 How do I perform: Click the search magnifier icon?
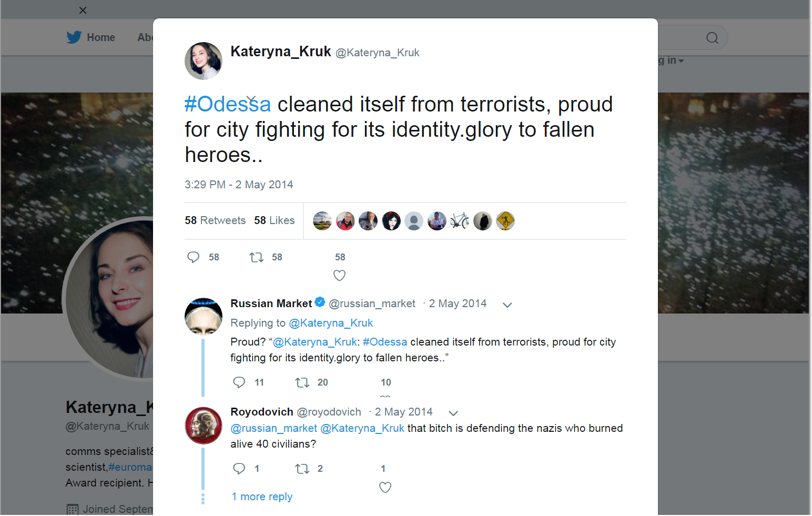pyautogui.click(x=712, y=38)
